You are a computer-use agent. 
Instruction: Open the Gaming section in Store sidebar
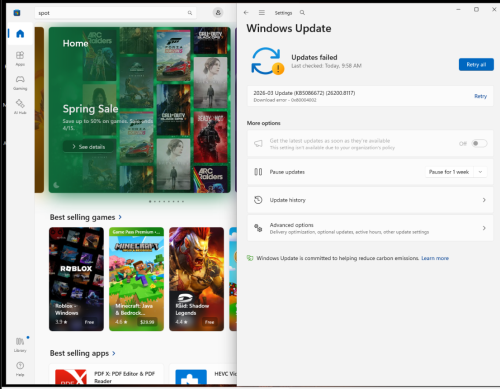tap(20, 83)
